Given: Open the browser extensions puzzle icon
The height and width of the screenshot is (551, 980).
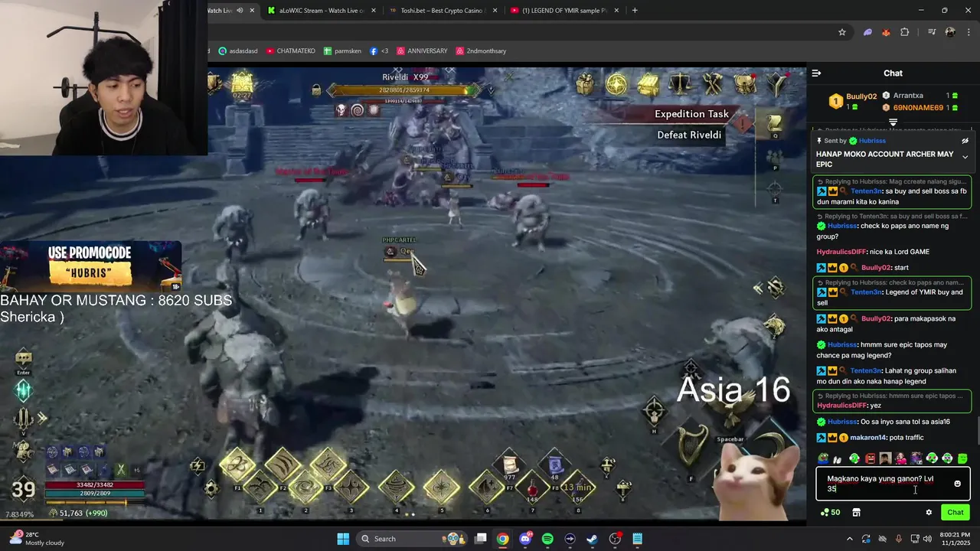Looking at the screenshot, I should tap(905, 32).
